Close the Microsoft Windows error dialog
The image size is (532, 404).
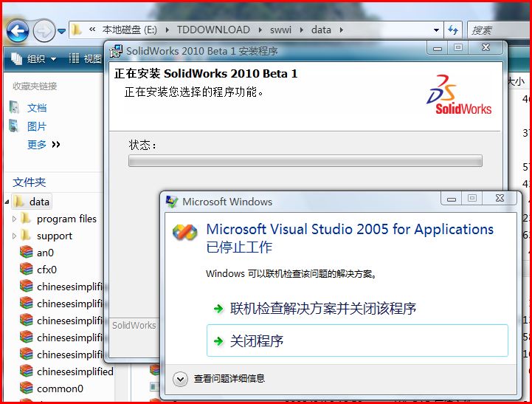pos(500,198)
